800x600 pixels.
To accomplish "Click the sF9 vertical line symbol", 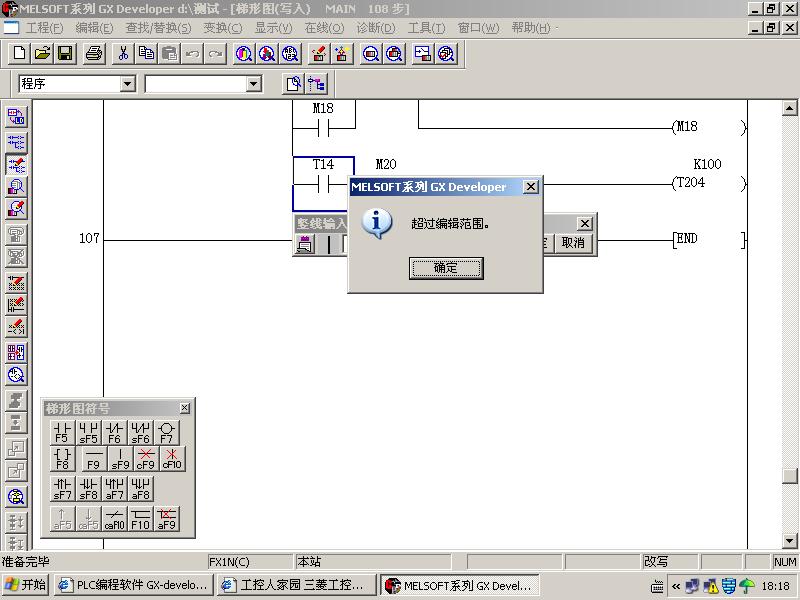I will coord(120,459).
